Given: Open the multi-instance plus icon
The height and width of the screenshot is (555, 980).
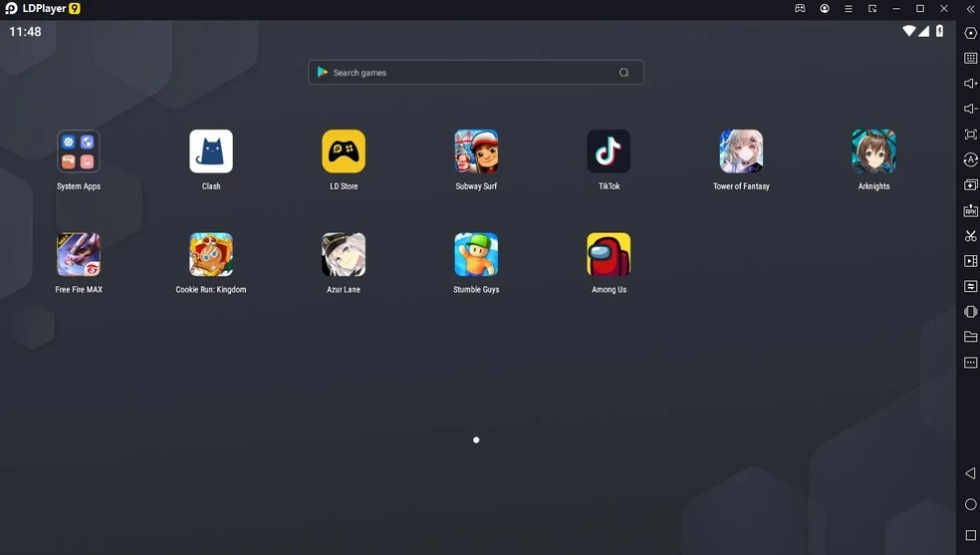Looking at the screenshot, I should tap(970, 185).
